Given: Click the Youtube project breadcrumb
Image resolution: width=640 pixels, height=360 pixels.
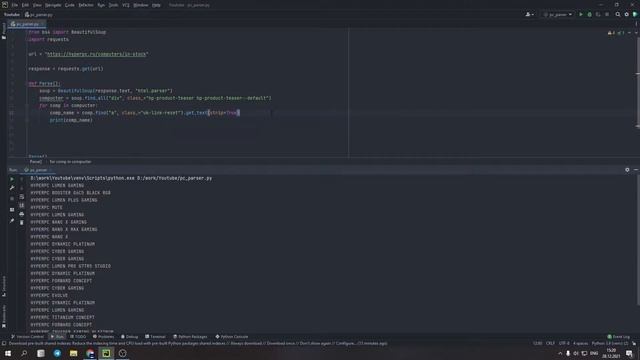Looking at the screenshot, I should click(12, 15).
